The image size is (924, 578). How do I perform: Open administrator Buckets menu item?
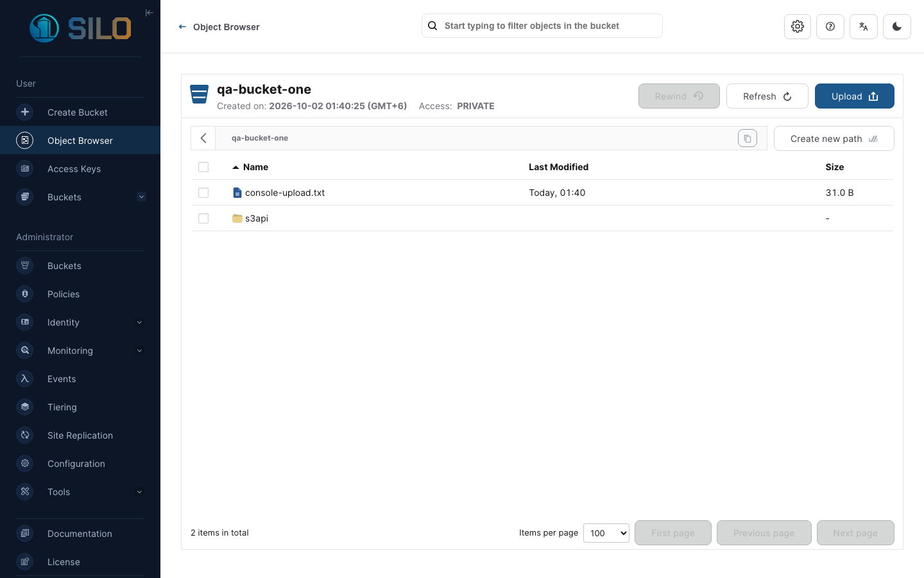click(x=80, y=265)
